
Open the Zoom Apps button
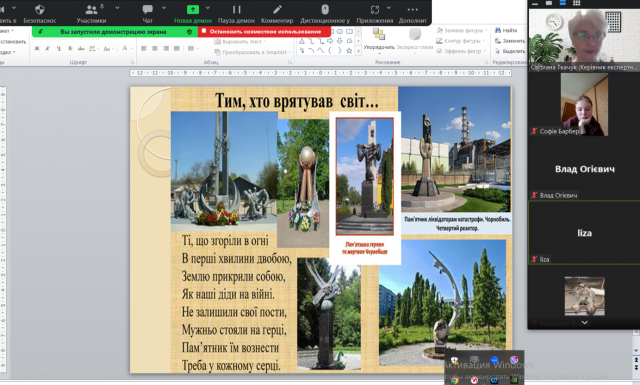click(375, 14)
